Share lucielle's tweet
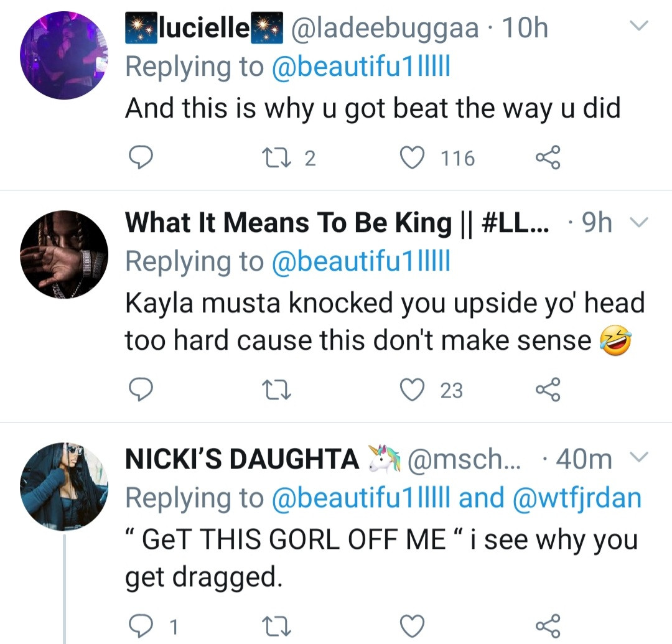 548,158
